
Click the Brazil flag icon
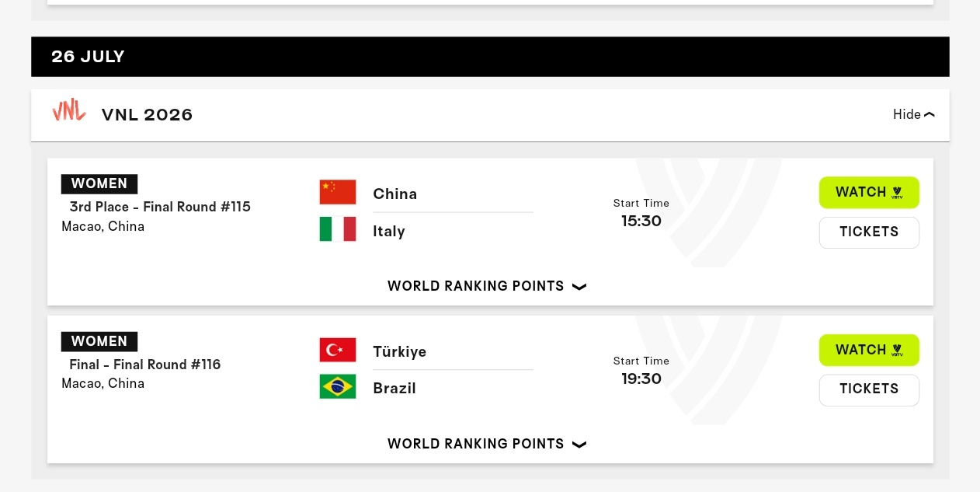338,386
